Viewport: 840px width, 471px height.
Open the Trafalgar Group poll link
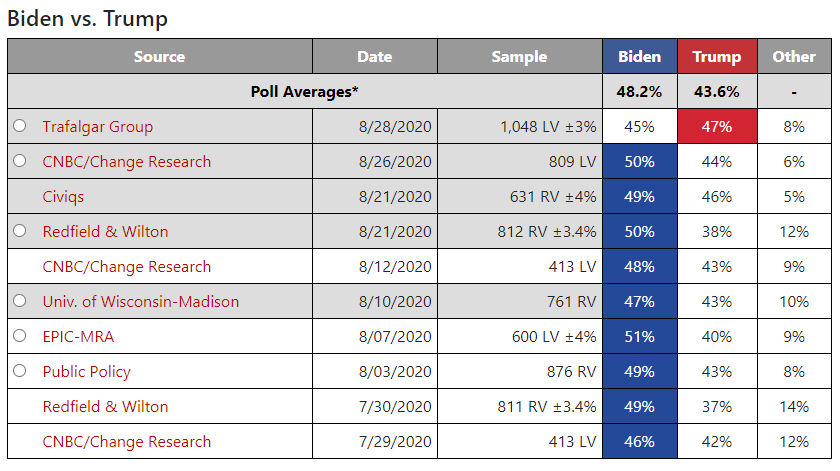98,127
